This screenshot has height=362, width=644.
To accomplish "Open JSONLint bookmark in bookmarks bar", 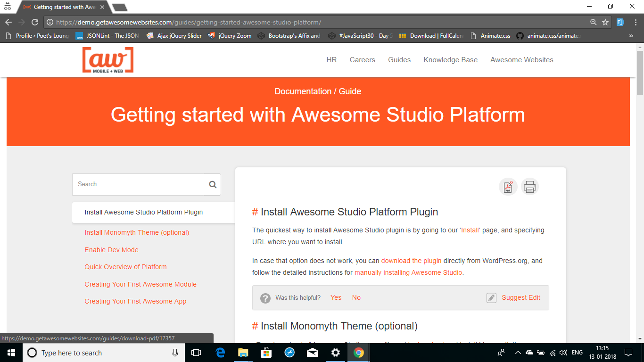I will pos(107,35).
